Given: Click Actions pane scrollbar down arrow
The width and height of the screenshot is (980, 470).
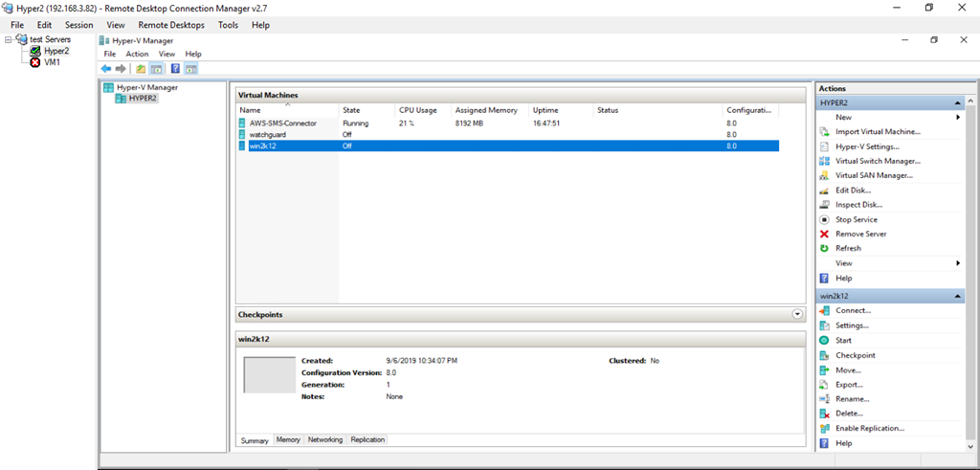Looking at the screenshot, I should [970, 445].
